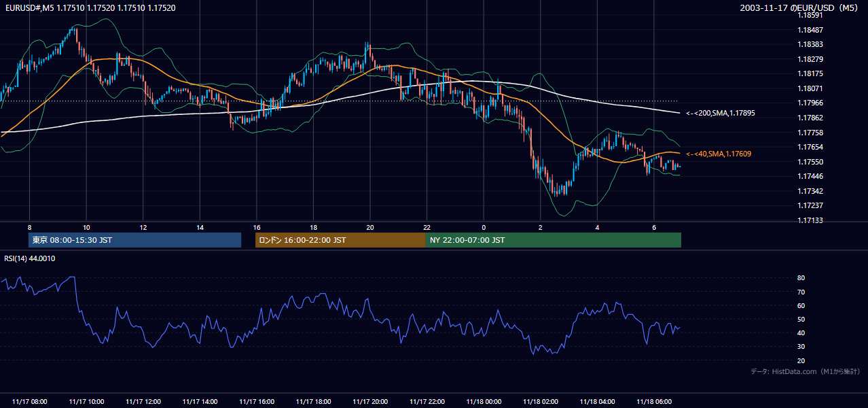Click the データ: HistData.com source credit

point(806,372)
